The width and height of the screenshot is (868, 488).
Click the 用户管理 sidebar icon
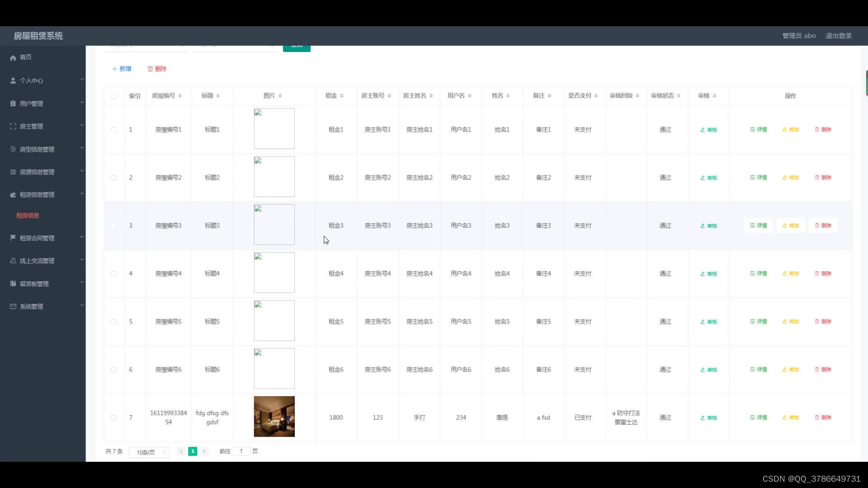pos(13,103)
